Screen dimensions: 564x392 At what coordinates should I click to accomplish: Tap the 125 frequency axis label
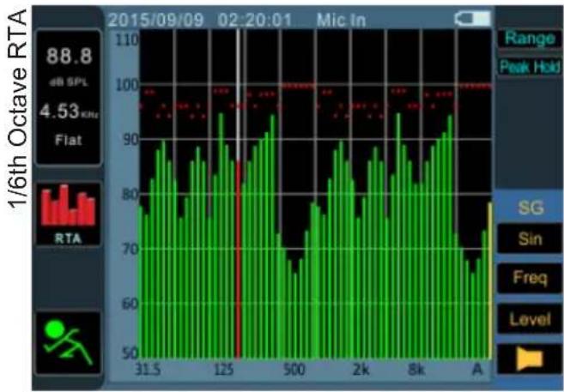tap(224, 369)
